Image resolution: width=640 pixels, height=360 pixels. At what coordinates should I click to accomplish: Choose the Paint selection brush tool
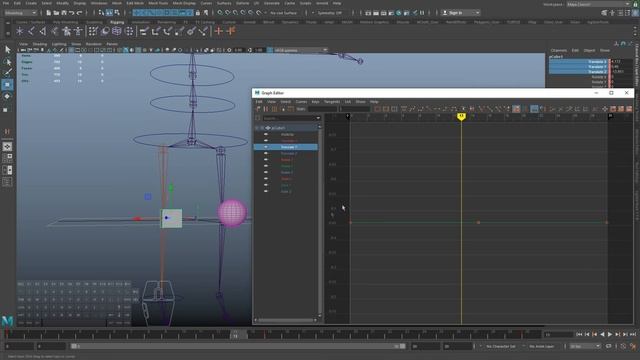point(7,73)
